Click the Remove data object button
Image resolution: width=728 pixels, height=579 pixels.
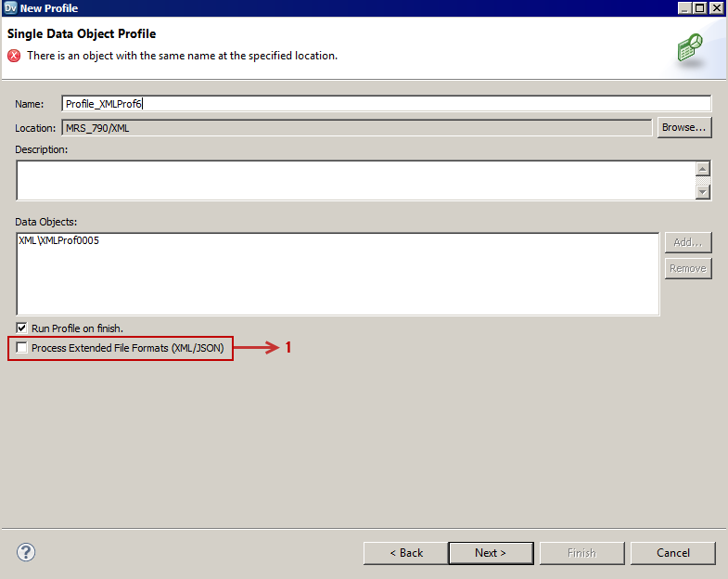point(688,268)
